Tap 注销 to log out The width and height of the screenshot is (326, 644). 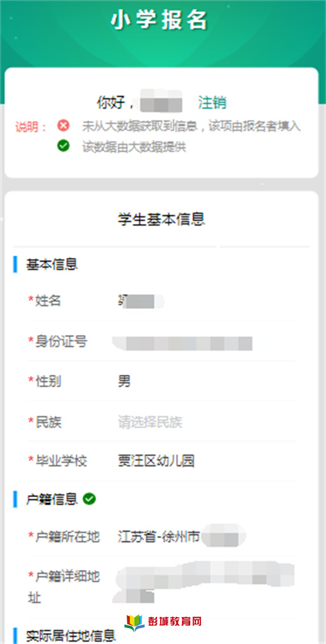pyautogui.click(x=212, y=103)
